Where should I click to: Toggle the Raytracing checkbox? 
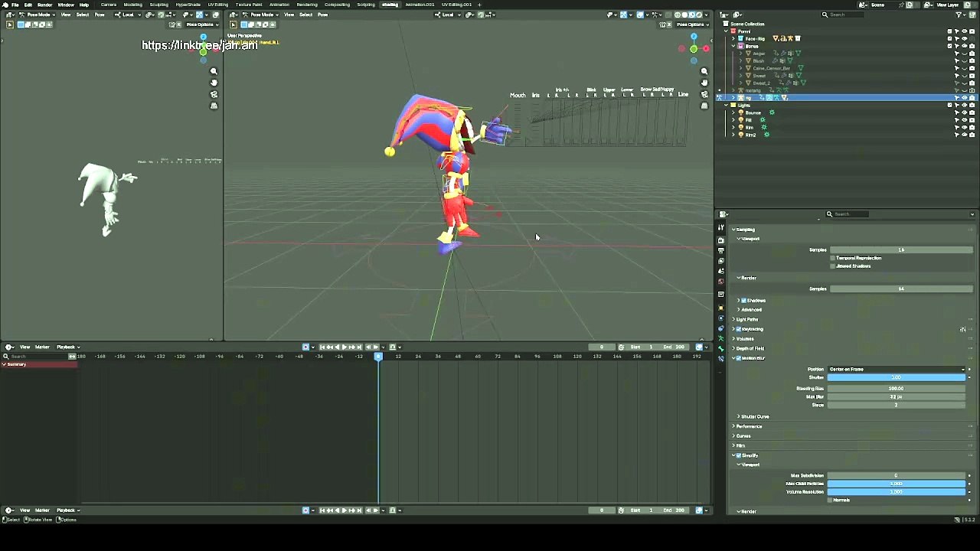(739, 329)
